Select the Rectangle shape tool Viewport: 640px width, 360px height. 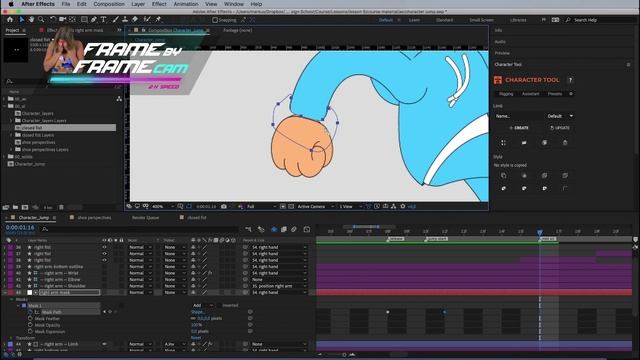coord(84,20)
